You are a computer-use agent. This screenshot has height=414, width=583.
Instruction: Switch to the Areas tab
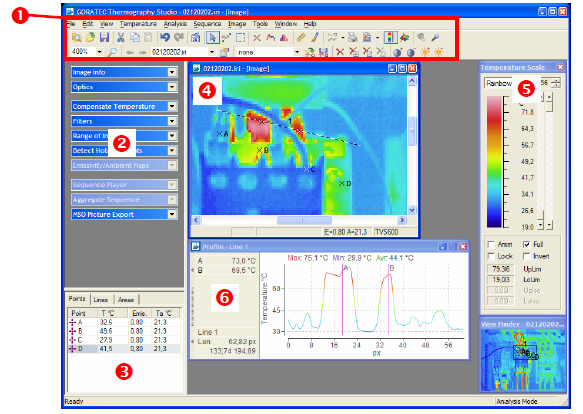pos(126,299)
